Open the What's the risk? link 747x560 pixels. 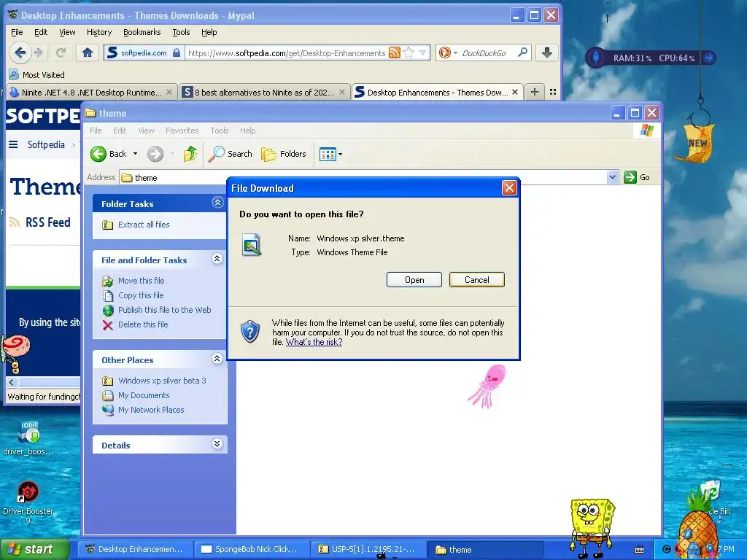point(314,342)
